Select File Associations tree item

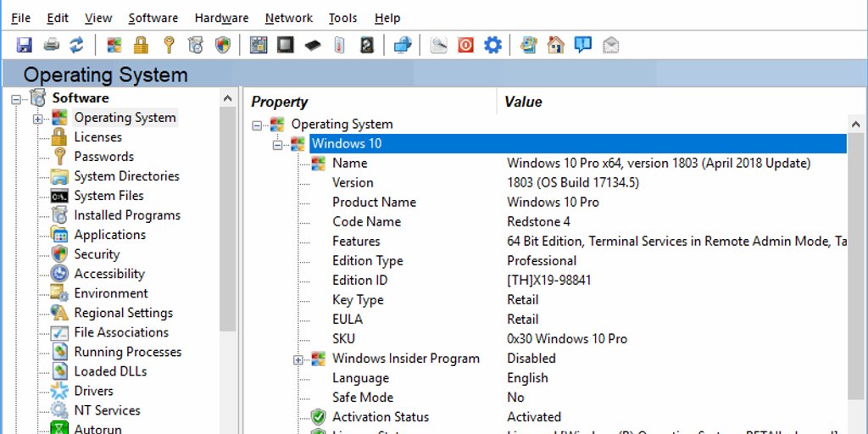point(121,332)
